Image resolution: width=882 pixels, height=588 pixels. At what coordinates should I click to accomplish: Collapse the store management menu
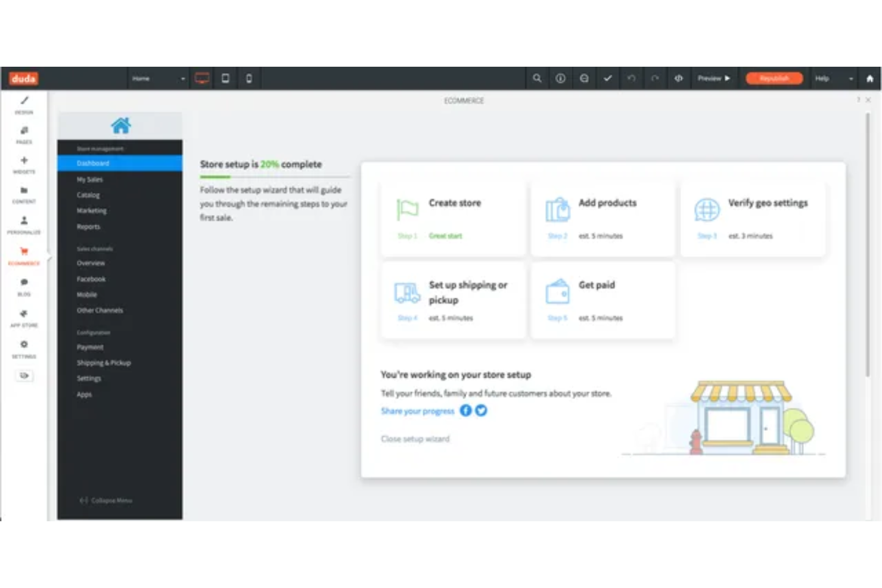pyautogui.click(x=106, y=500)
